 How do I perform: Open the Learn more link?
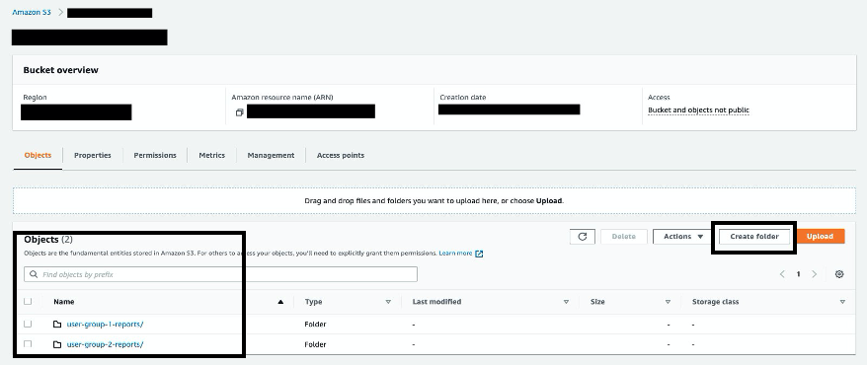(455, 254)
